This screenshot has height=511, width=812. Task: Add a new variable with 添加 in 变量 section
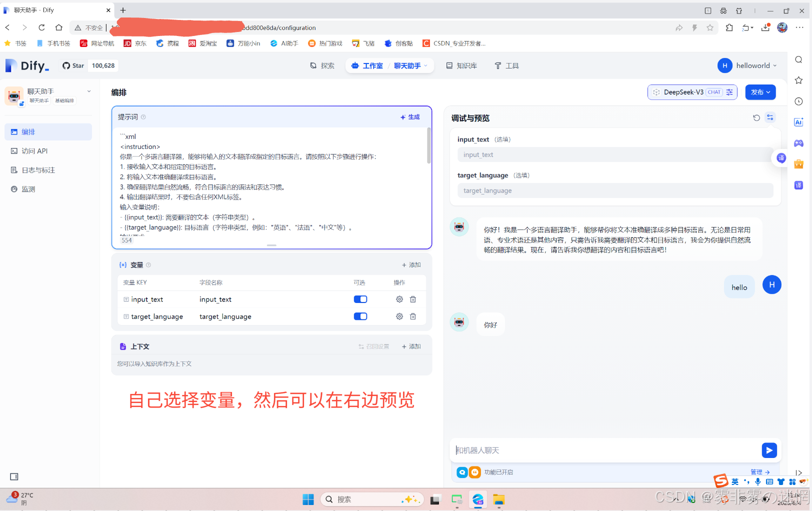click(x=411, y=265)
